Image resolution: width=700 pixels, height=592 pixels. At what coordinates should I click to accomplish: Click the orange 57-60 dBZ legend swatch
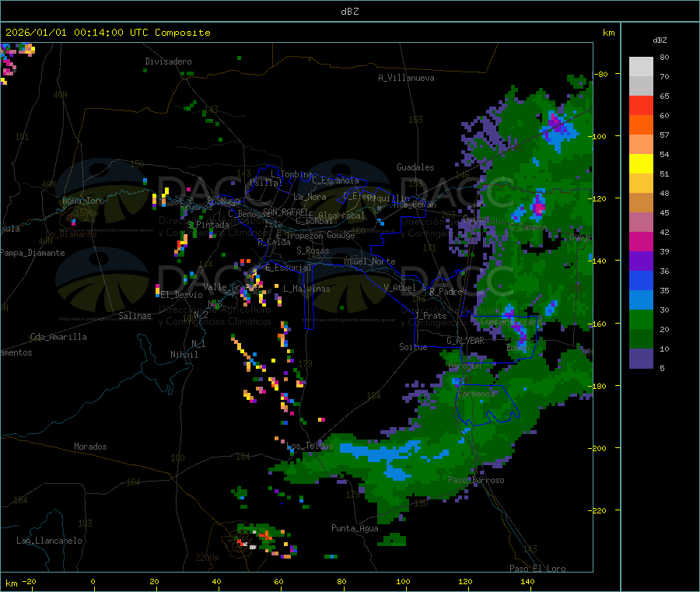point(641,125)
